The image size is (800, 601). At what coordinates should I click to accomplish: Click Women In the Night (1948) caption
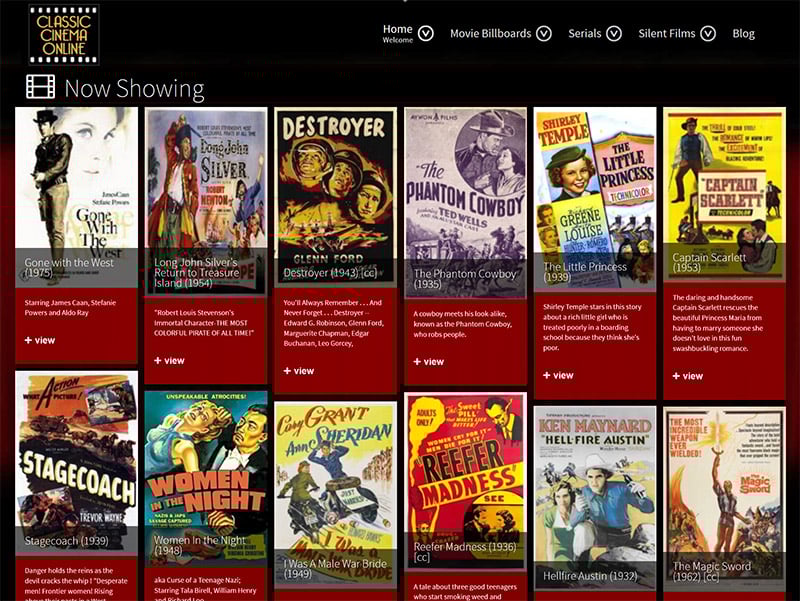[x=199, y=545]
